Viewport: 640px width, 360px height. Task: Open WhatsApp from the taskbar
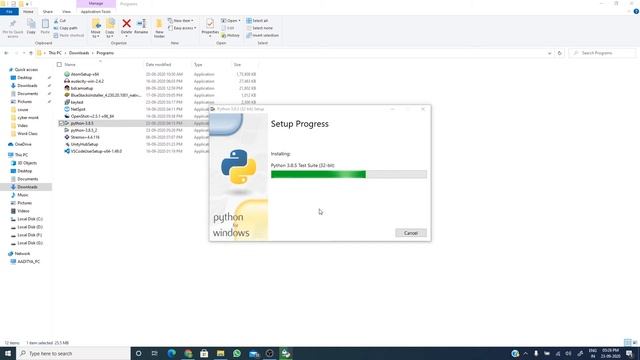237,353
